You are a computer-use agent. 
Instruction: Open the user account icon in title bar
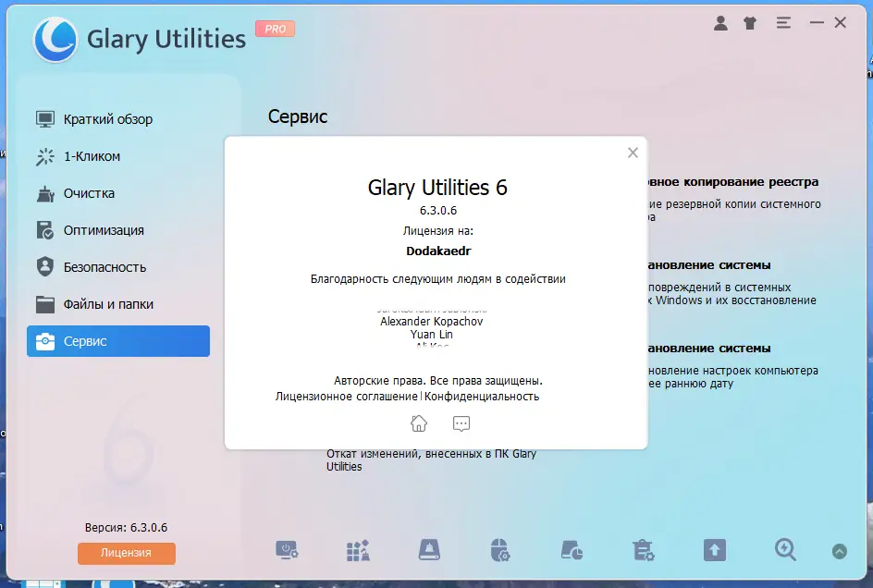[x=720, y=23]
